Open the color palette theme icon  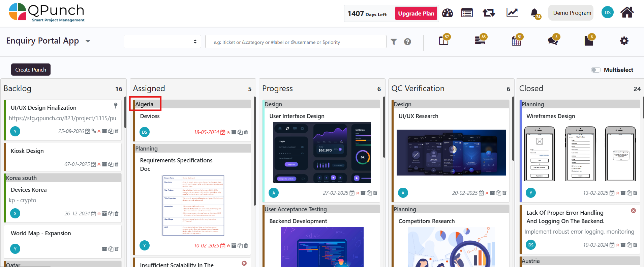[447, 13]
